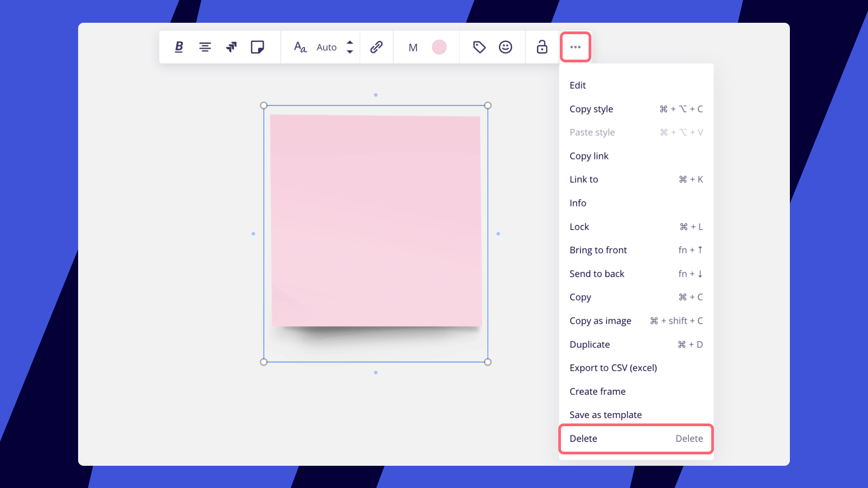Select Duplicate from the context menu
This screenshot has height=488, width=868.
coord(590,344)
